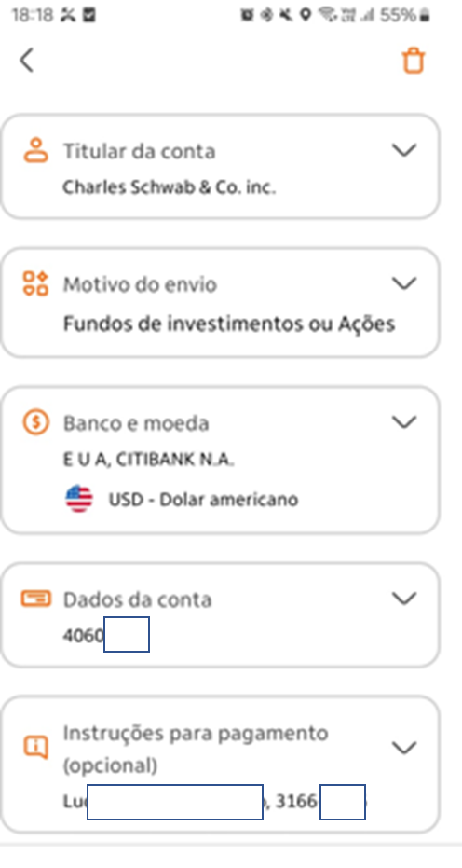The height and width of the screenshot is (868, 462).
Task: Delete recipient using trash icon
Action: pos(414,61)
